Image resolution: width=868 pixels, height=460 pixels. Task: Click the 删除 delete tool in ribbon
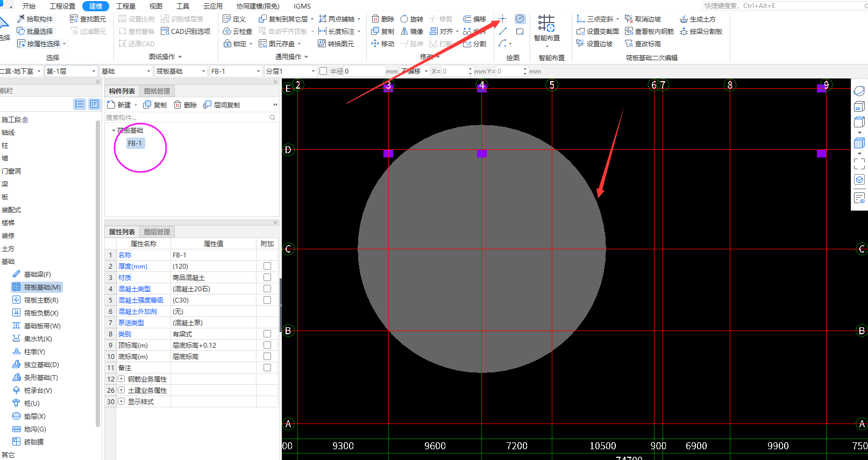coord(383,19)
